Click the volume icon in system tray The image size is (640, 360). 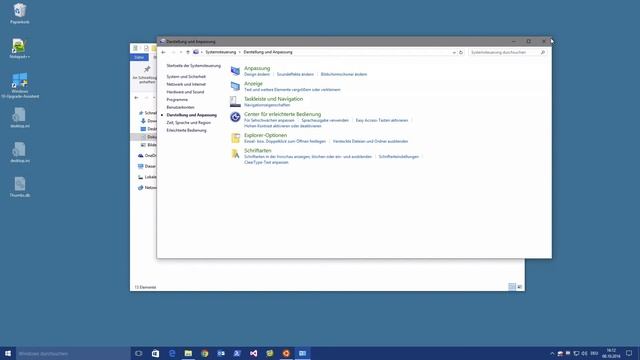coord(584,353)
